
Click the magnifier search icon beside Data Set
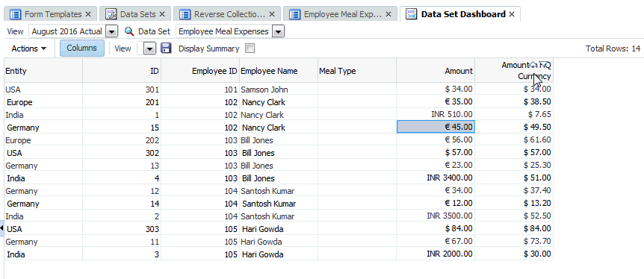[129, 31]
